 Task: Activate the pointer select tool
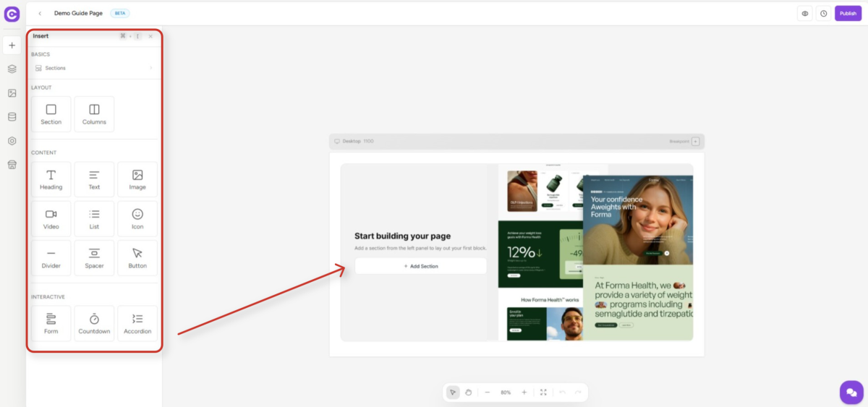click(453, 393)
